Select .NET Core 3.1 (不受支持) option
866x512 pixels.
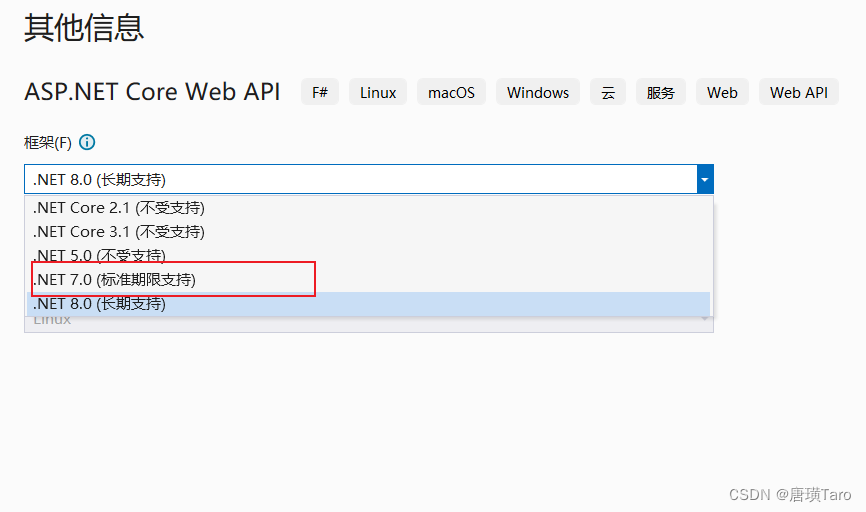point(368,232)
